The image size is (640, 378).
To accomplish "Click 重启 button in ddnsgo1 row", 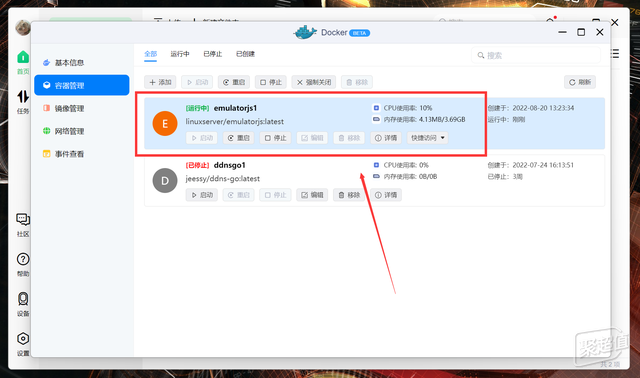I will pyautogui.click(x=239, y=195).
